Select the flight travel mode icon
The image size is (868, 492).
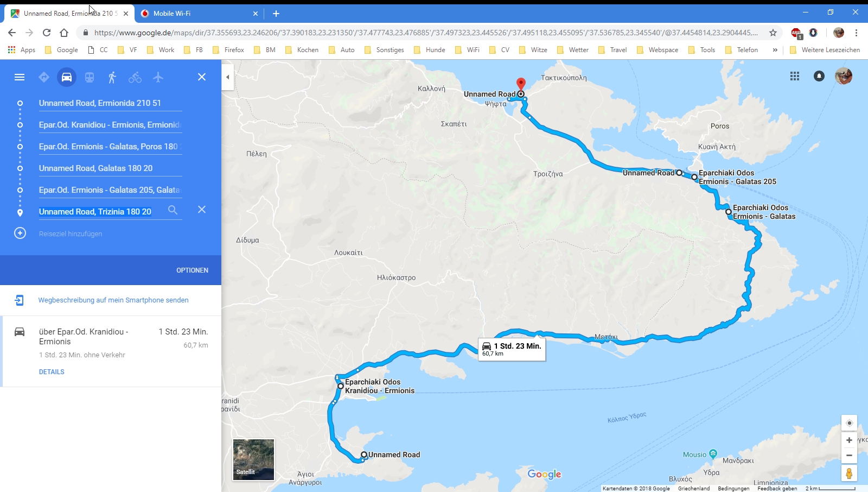158,77
